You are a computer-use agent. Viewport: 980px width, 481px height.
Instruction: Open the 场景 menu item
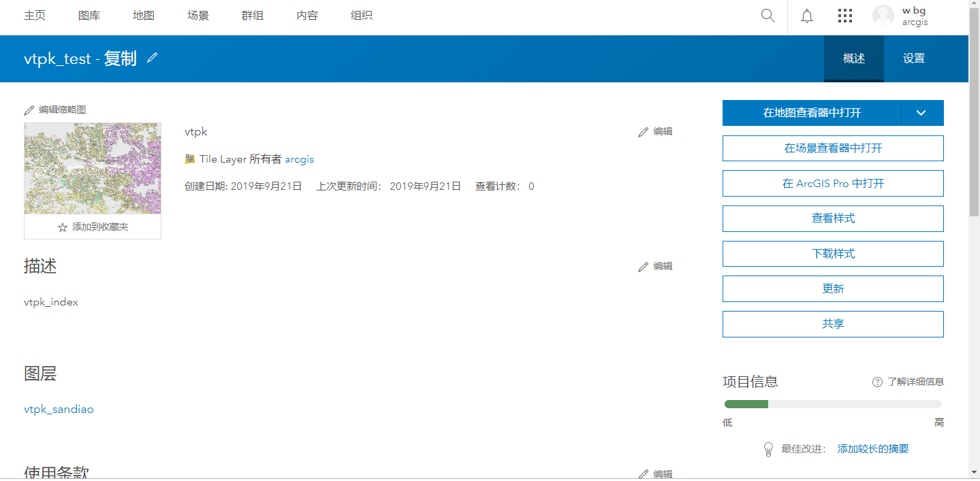(x=198, y=16)
